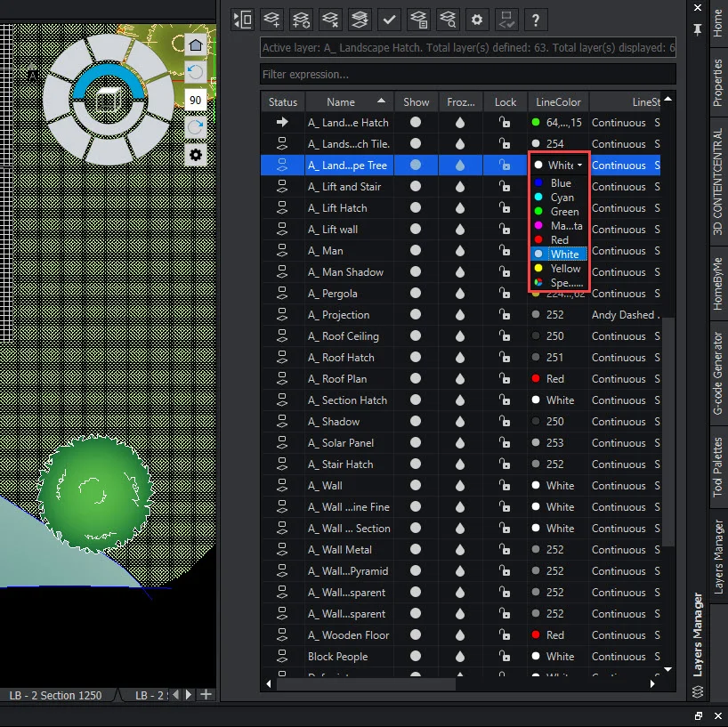Open Layers Manager settings gear icon
The width and height of the screenshot is (728, 727).
[x=477, y=19]
